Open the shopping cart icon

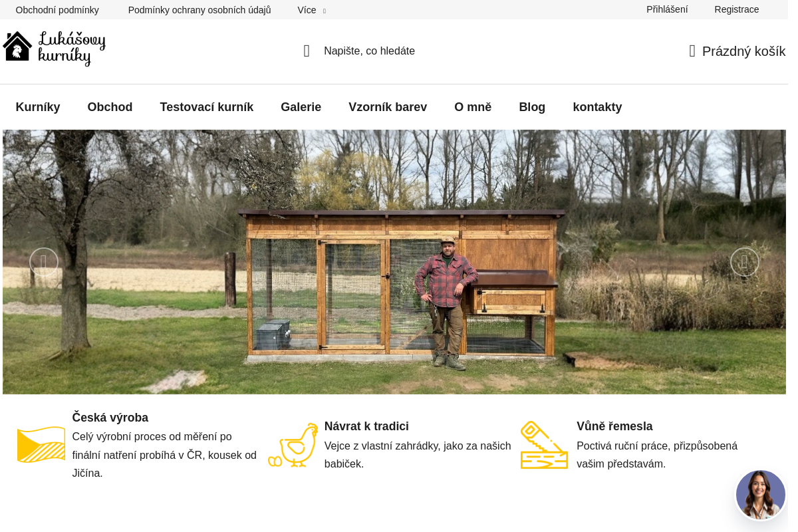[692, 51]
